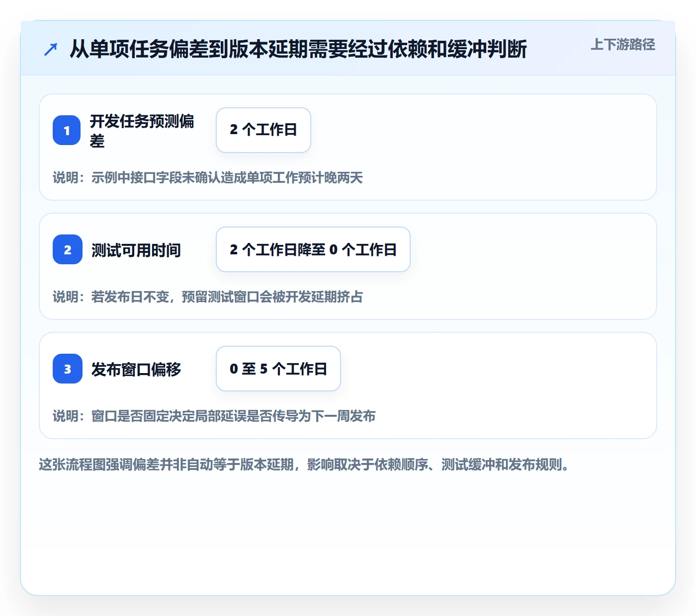Image resolution: width=696 pixels, height=616 pixels.
Task: Select the step 2 number badge
Action: (x=68, y=249)
